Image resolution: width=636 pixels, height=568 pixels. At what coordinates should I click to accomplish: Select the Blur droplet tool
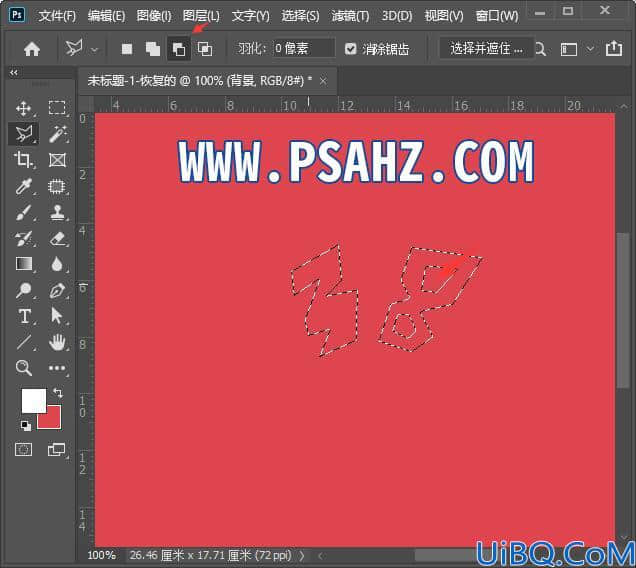point(57,264)
